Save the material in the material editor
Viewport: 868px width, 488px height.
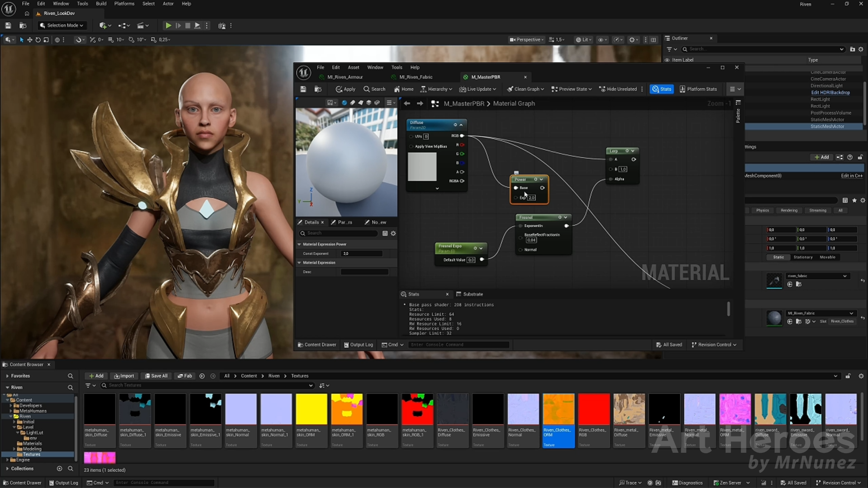tap(303, 89)
